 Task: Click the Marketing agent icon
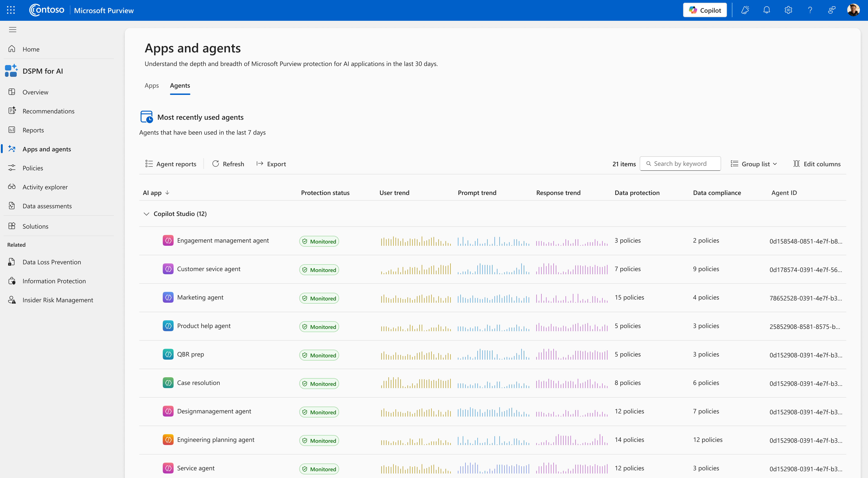tap(168, 298)
